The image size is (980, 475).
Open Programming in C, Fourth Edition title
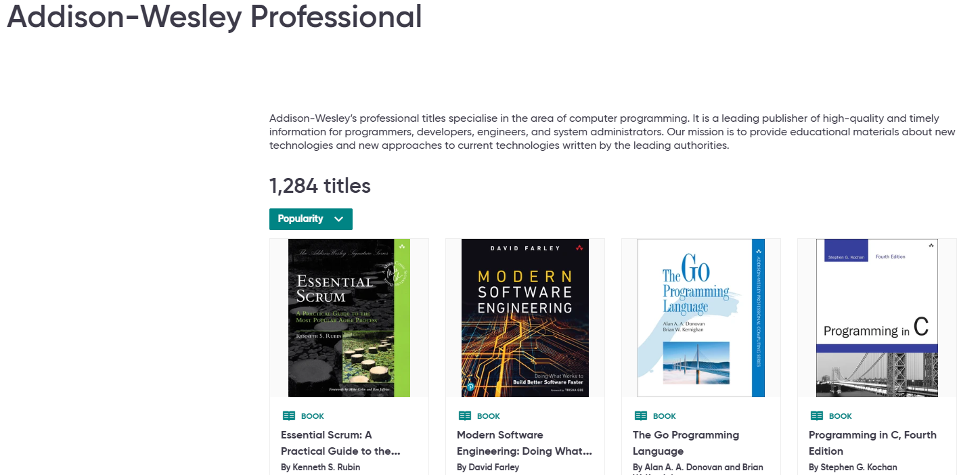(872, 443)
